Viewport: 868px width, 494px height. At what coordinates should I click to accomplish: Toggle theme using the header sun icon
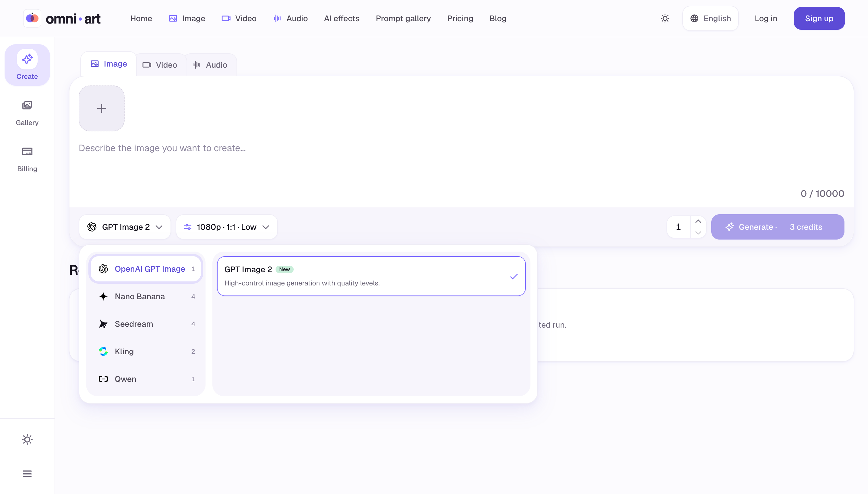[x=665, y=18]
